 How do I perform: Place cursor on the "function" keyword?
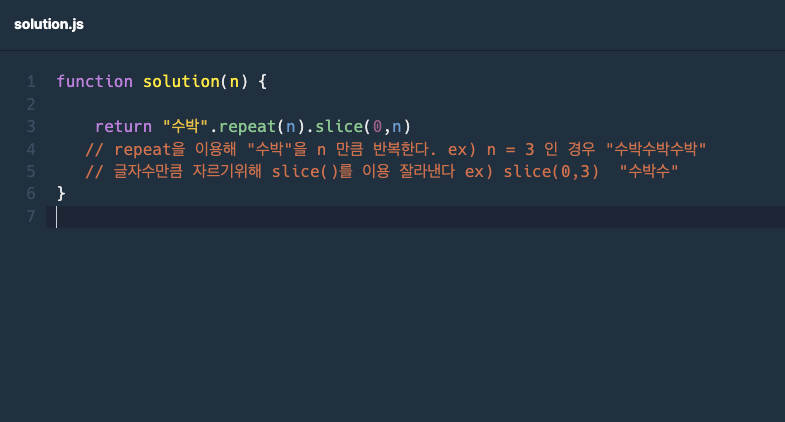coord(95,81)
